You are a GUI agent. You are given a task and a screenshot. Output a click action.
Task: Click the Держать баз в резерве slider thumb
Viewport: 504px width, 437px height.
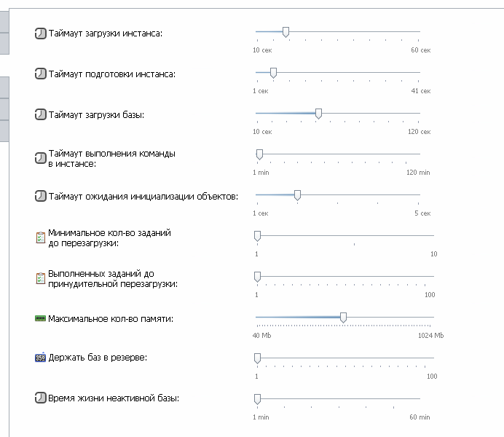coord(257,358)
